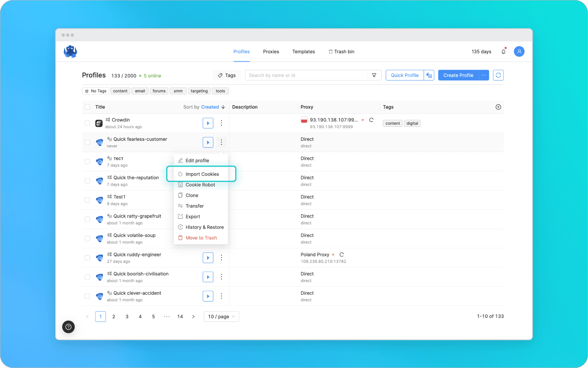Viewport: 588px width, 368px height.
Task: Select Clone in context menu
Action: click(x=201, y=195)
